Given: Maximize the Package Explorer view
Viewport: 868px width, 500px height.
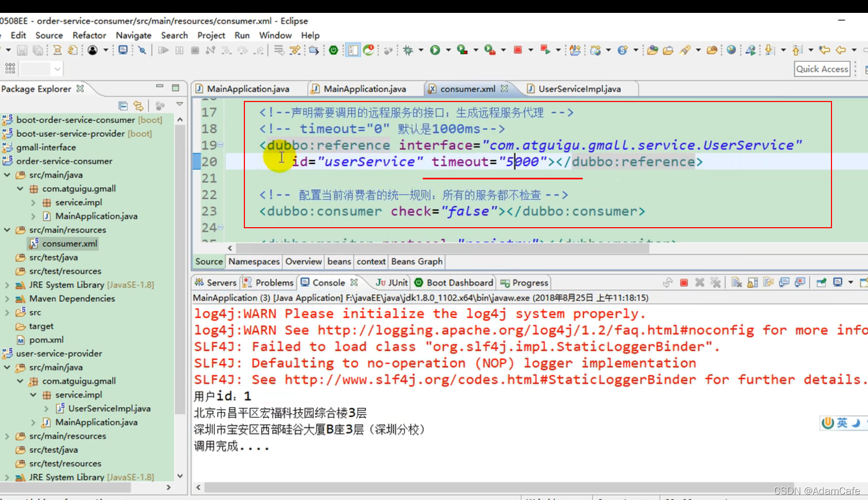Looking at the screenshot, I should (176, 88).
